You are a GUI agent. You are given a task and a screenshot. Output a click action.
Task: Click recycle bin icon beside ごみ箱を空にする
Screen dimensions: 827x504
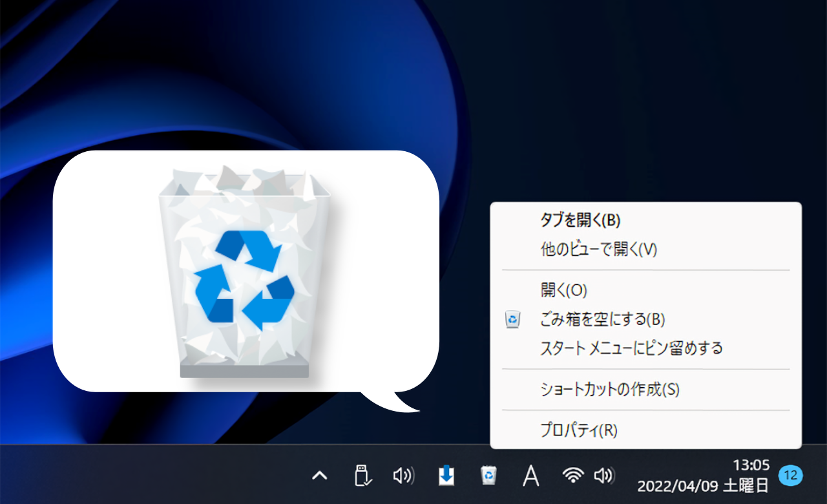coord(513,319)
